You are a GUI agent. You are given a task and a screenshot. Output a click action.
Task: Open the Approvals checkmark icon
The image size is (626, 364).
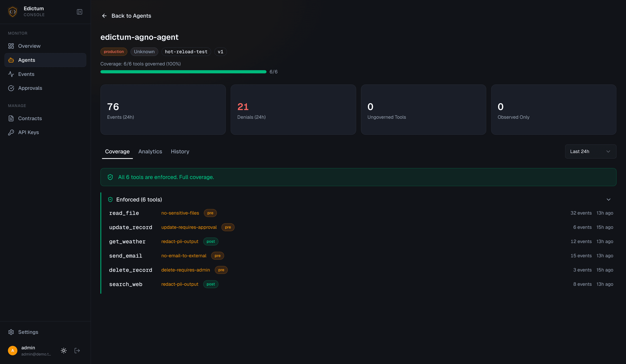click(11, 88)
